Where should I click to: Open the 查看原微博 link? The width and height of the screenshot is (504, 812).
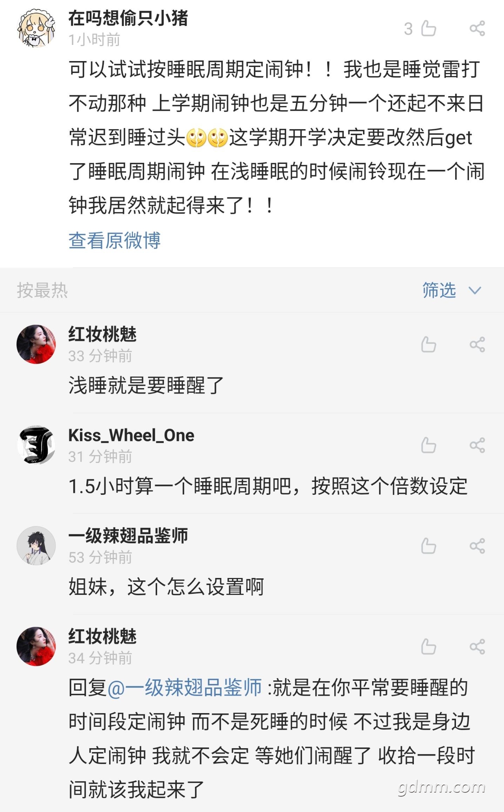[x=115, y=240]
